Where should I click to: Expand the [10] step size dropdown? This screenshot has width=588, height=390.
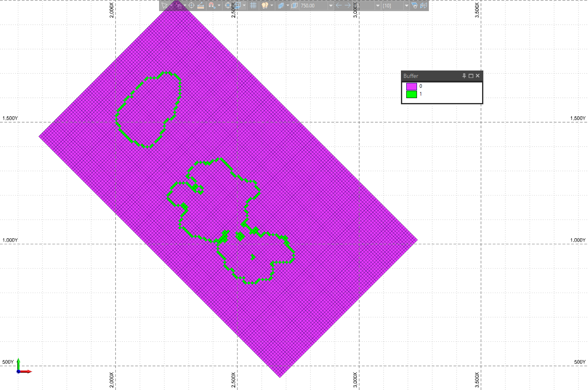pos(406,5)
